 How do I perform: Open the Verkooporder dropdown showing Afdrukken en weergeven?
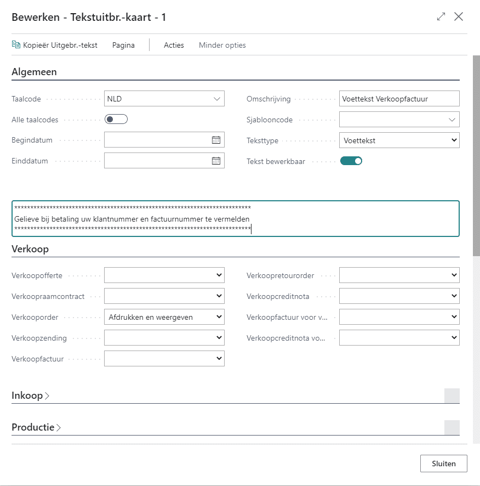click(x=164, y=317)
